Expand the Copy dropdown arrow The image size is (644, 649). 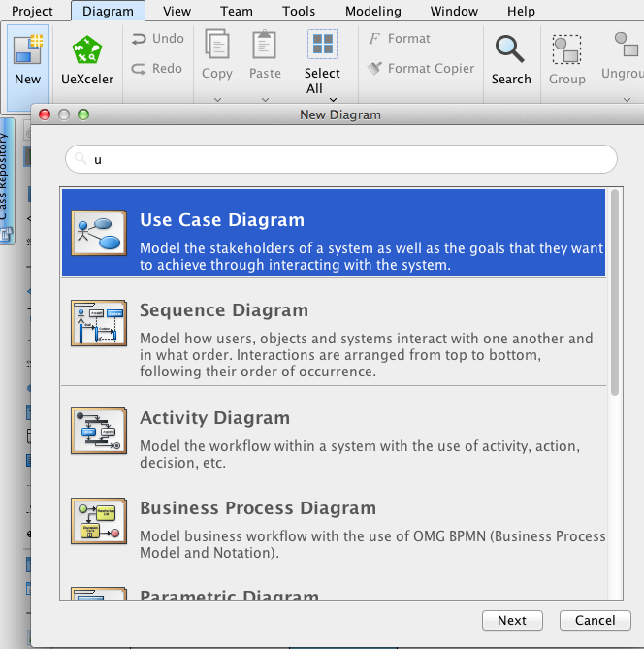(217, 99)
